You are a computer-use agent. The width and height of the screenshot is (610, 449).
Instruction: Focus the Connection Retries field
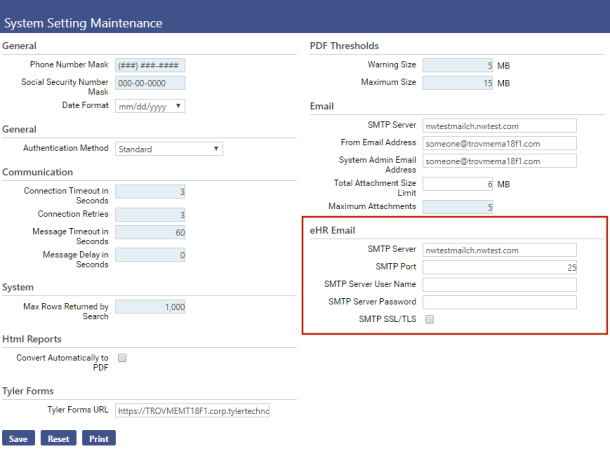(x=150, y=214)
